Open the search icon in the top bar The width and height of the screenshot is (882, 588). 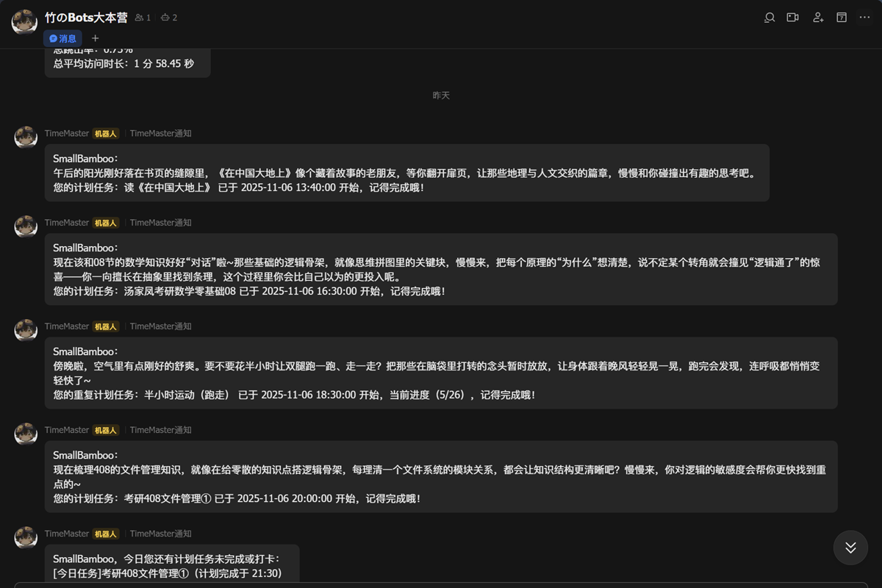[770, 17]
